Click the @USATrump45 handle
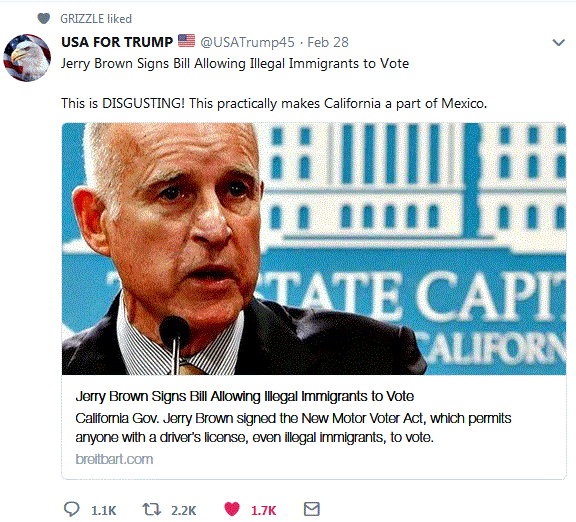This screenshot has width=576, height=522. [248, 42]
